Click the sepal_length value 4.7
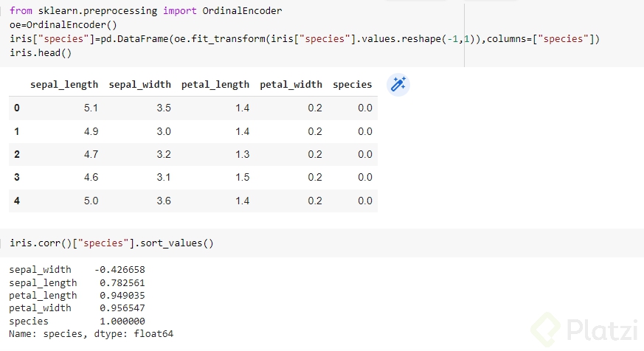This screenshot has width=644, height=351. click(91, 154)
